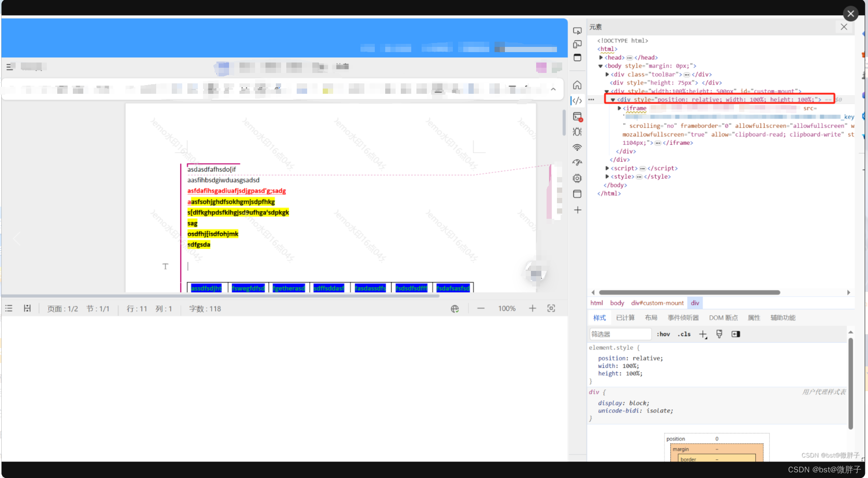Image resolution: width=868 pixels, height=478 pixels.
Task: Click the fit page icon in status bar
Action: pos(551,309)
